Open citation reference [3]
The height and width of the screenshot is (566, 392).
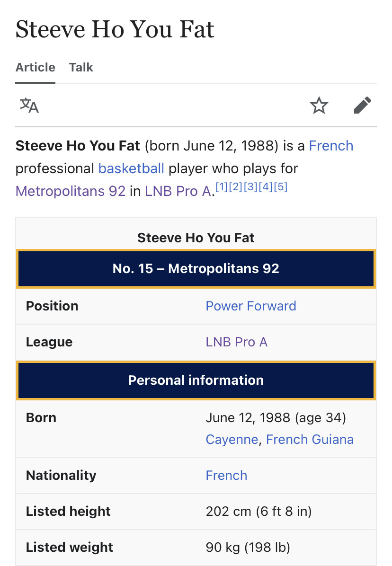pyautogui.click(x=250, y=186)
